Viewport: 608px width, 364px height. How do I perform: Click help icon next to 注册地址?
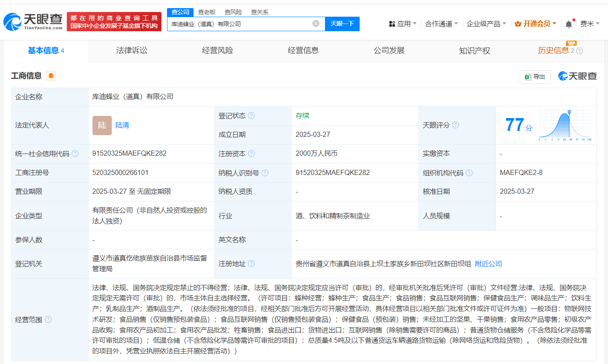point(251,263)
